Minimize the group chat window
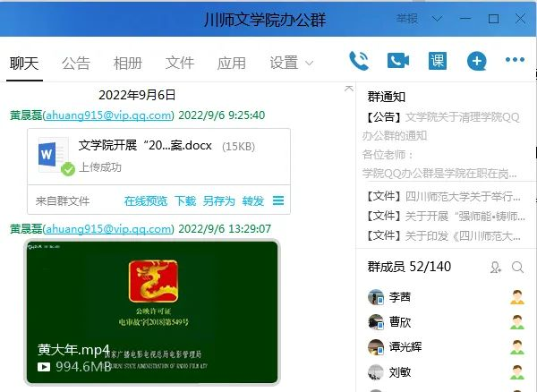Image resolution: width=537 pixels, height=392 pixels. (465, 19)
